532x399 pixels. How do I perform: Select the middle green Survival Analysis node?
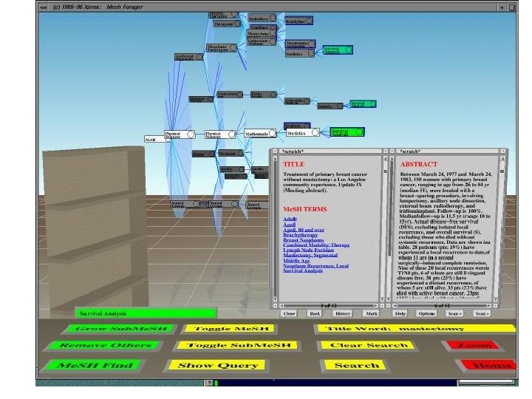tap(363, 104)
